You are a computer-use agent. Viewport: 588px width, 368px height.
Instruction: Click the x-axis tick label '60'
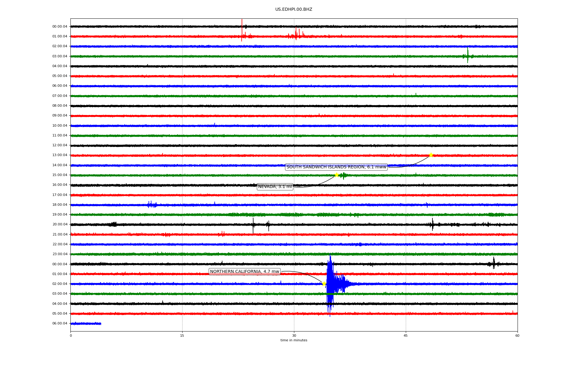pyautogui.click(x=517, y=335)
